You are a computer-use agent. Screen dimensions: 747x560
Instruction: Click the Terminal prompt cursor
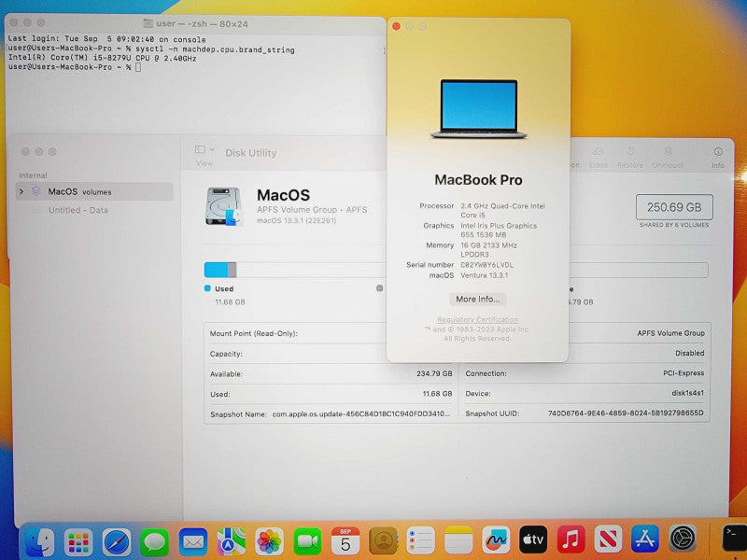coord(138,67)
